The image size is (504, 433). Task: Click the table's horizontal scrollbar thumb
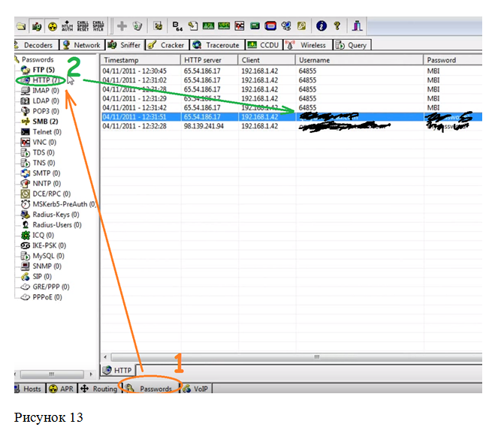click(x=296, y=357)
